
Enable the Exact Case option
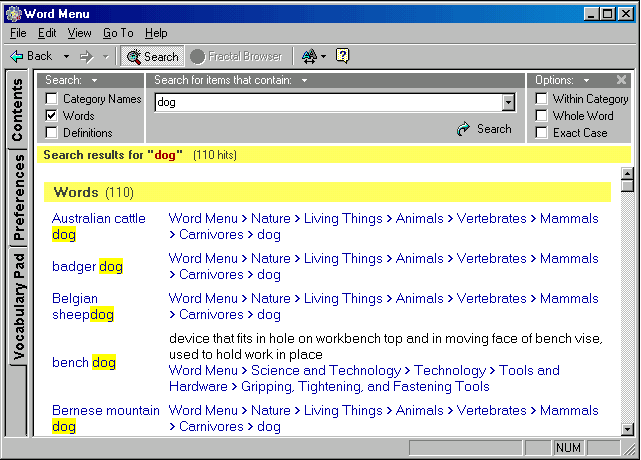point(541,133)
